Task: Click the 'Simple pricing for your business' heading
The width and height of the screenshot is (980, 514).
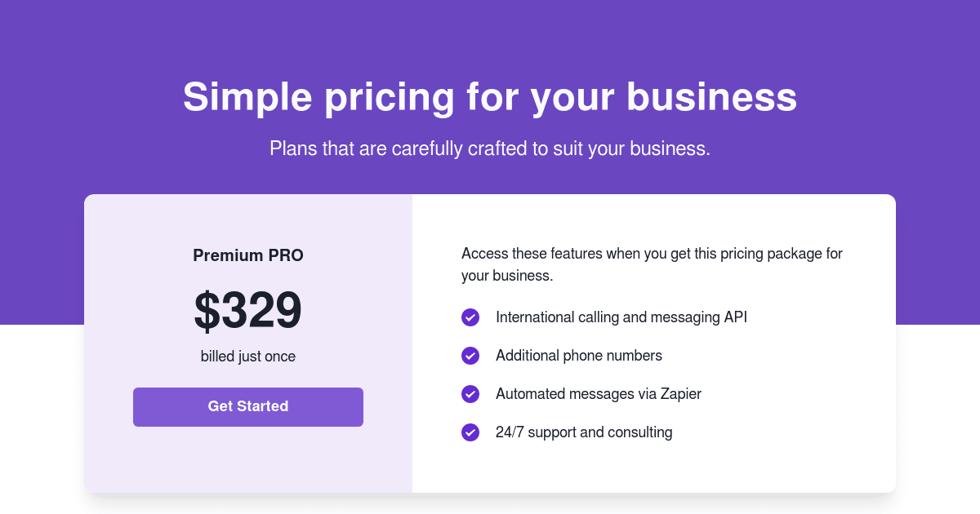Action: tap(490, 97)
